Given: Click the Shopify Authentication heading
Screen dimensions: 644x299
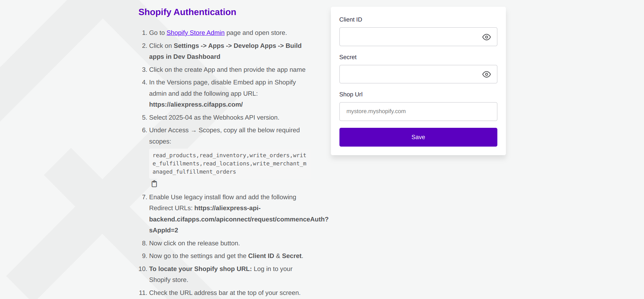Looking at the screenshot, I should [187, 12].
